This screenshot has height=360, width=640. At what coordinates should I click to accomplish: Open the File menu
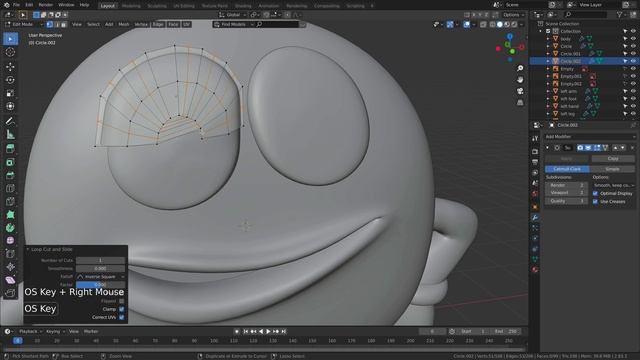click(16, 5)
